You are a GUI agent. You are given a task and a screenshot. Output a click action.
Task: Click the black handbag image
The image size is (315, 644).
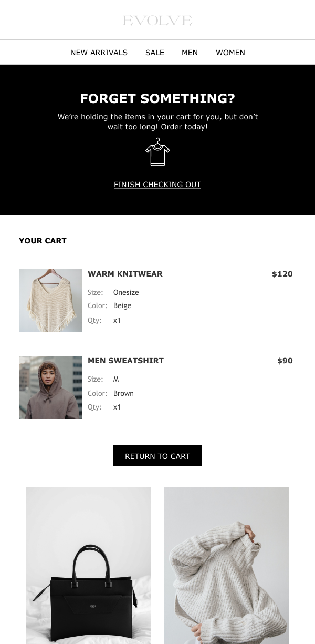tap(88, 566)
